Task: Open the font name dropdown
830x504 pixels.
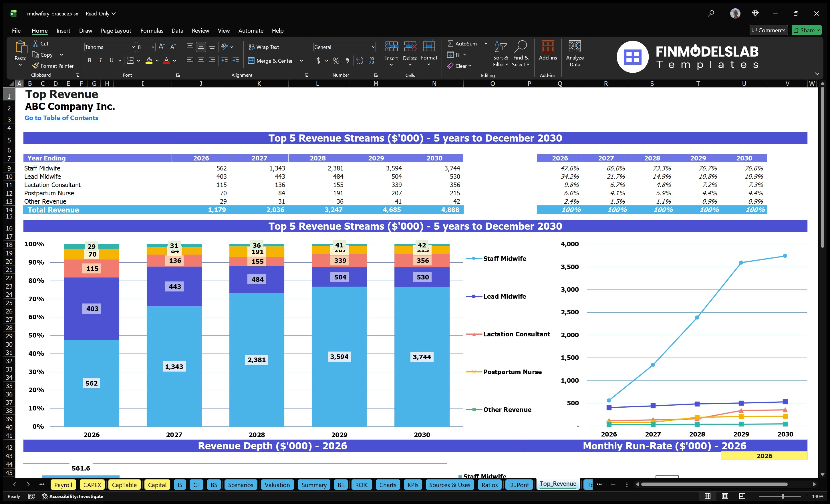Action: click(x=133, y=47)
